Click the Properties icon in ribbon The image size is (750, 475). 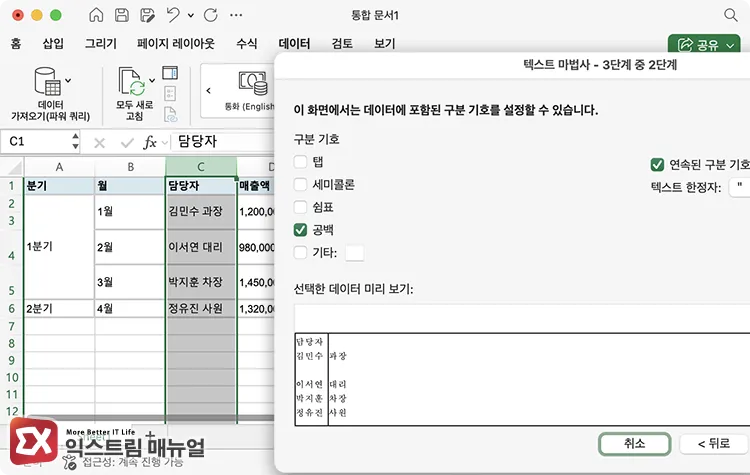[170, 93]
